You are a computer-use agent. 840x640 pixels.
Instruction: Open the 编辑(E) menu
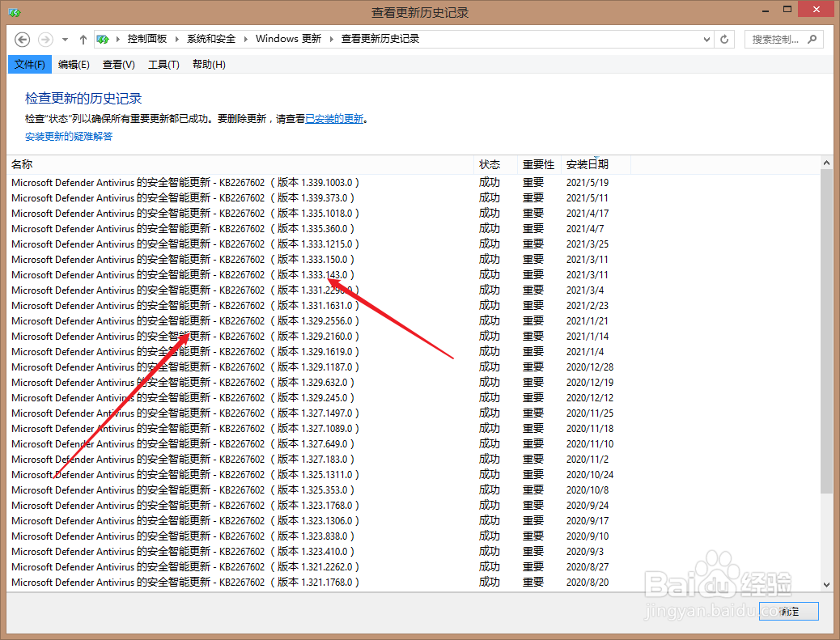click(x=74, y=65)
